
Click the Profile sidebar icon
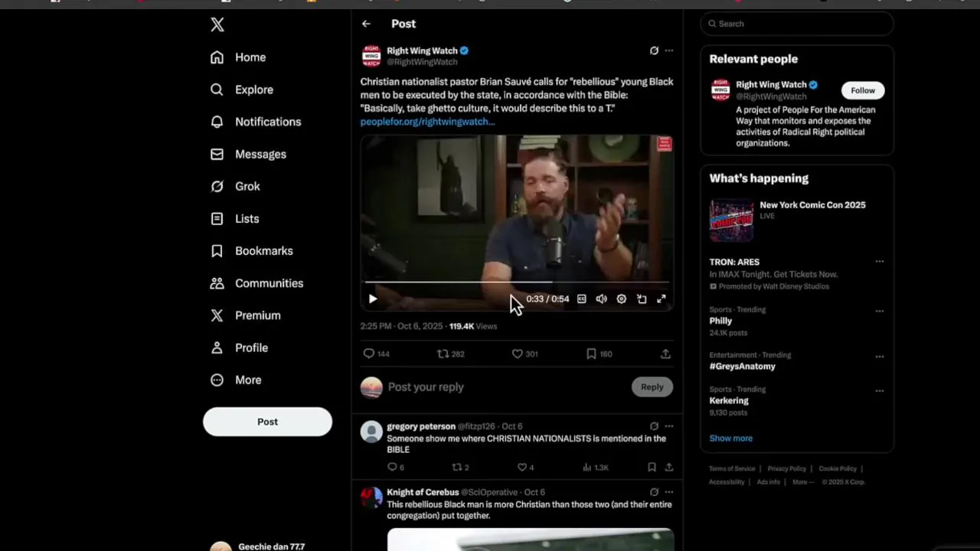(217, 347)
